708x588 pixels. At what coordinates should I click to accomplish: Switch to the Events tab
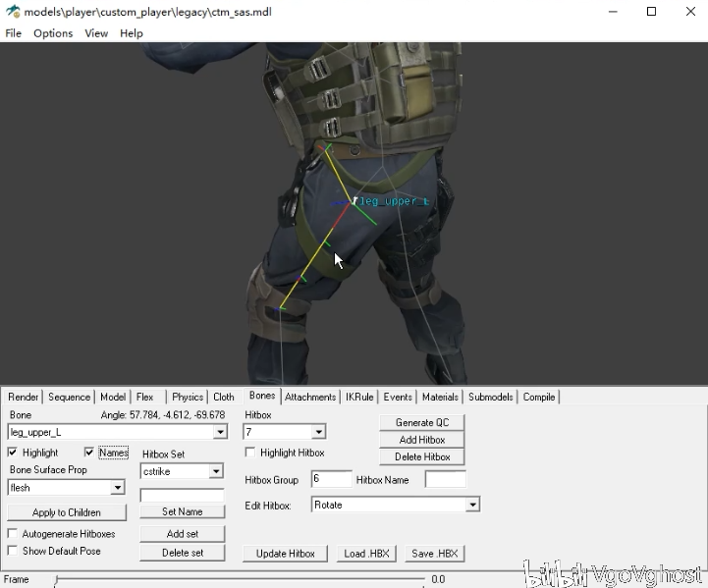point(398,398)
